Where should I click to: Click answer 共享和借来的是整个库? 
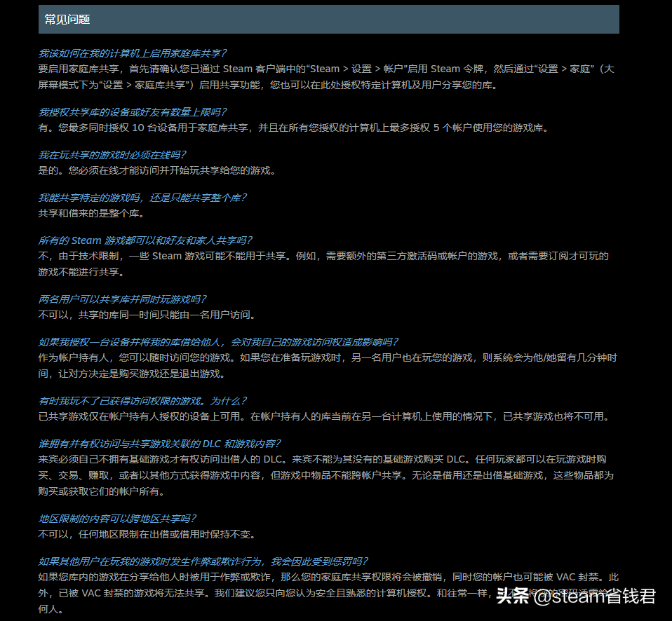pyautogui.click(x=91, y=214)
